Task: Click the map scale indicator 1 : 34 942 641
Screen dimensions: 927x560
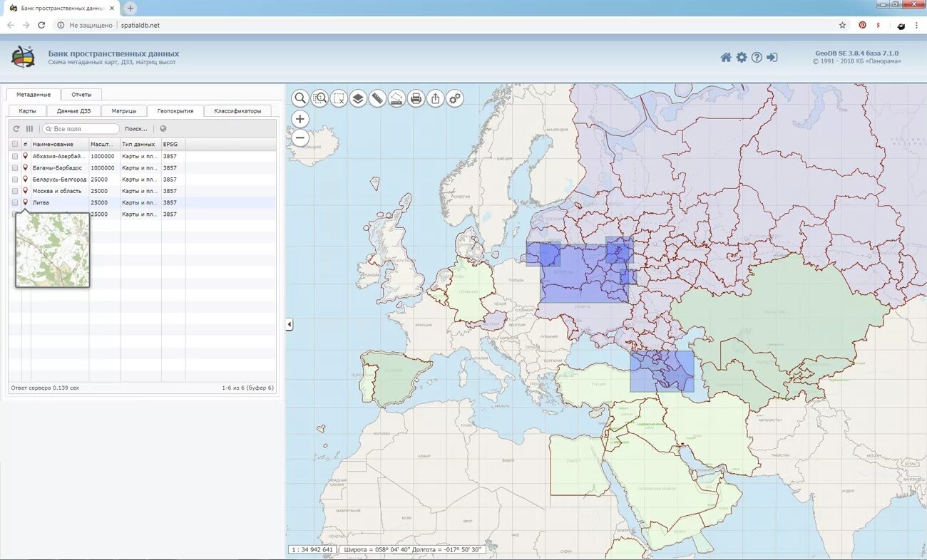Action: (312, 550)
